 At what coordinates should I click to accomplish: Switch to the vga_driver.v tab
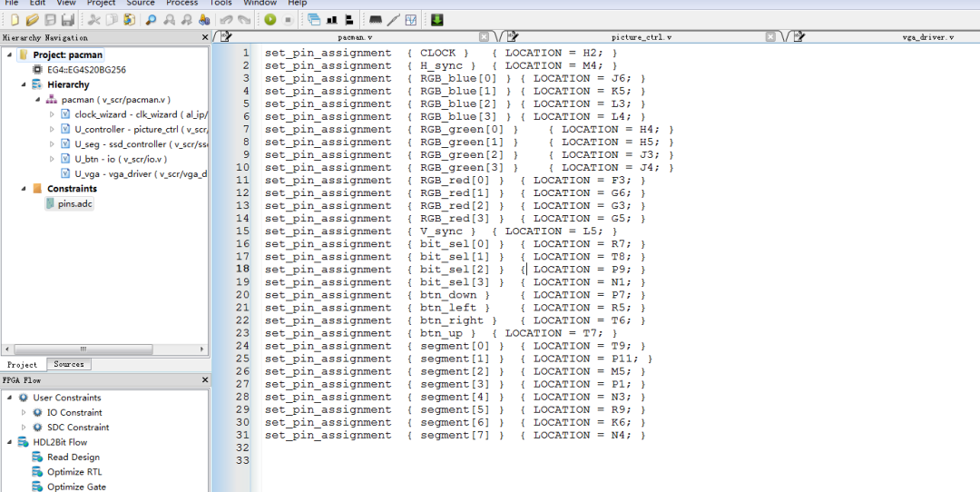928,37
